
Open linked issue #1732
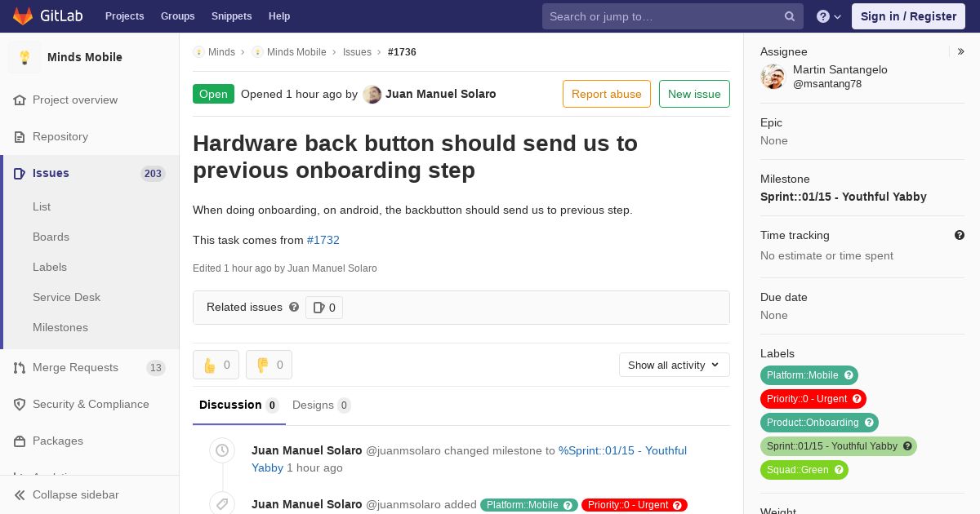click(x=323, y=240)
